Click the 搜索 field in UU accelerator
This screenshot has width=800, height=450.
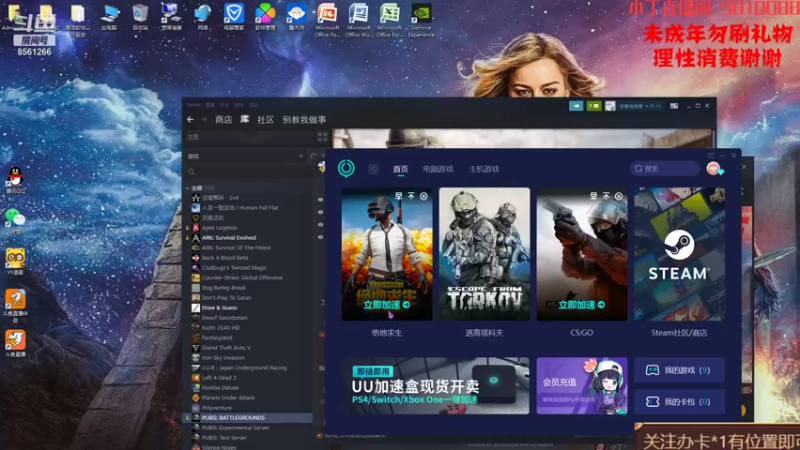coord(665,168)
